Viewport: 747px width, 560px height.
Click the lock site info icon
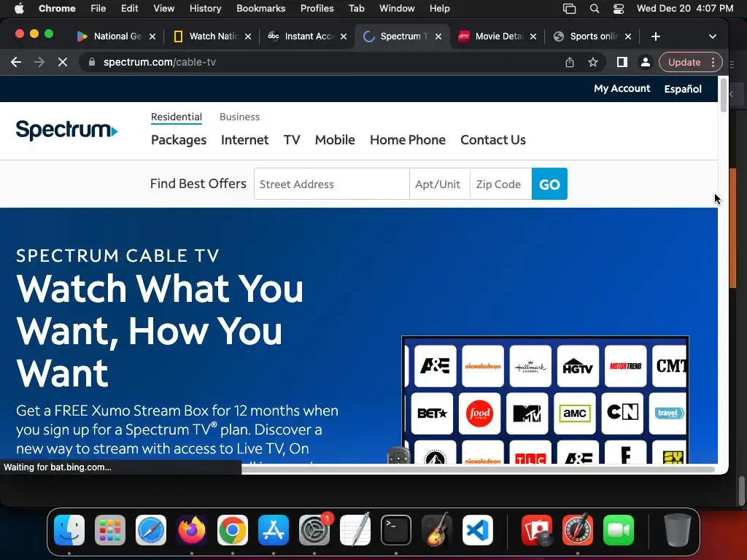point(93,62)
